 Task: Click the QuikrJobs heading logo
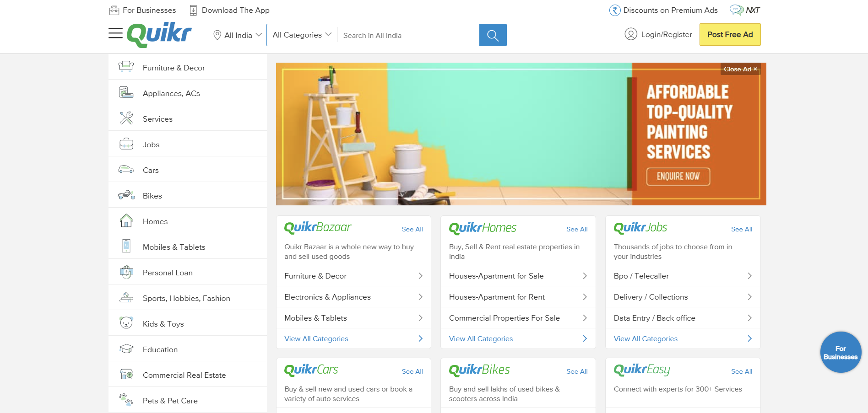[x=640, y=227]
